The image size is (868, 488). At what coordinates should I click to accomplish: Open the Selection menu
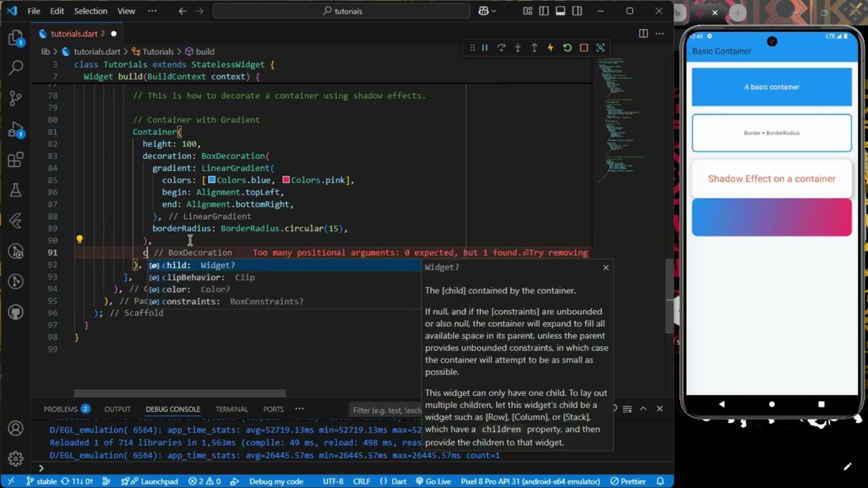[x=90, y=11]
